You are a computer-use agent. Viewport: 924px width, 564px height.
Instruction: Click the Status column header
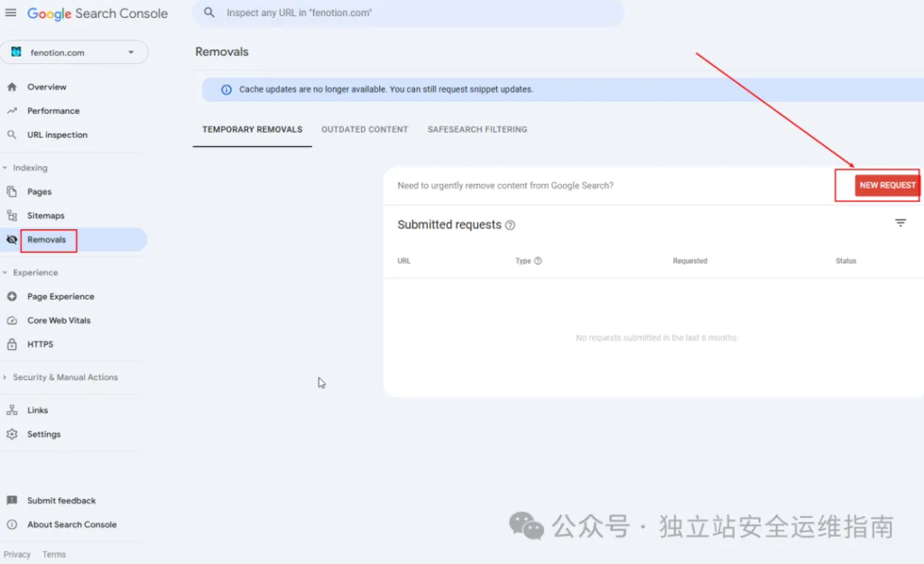(845, 261)
